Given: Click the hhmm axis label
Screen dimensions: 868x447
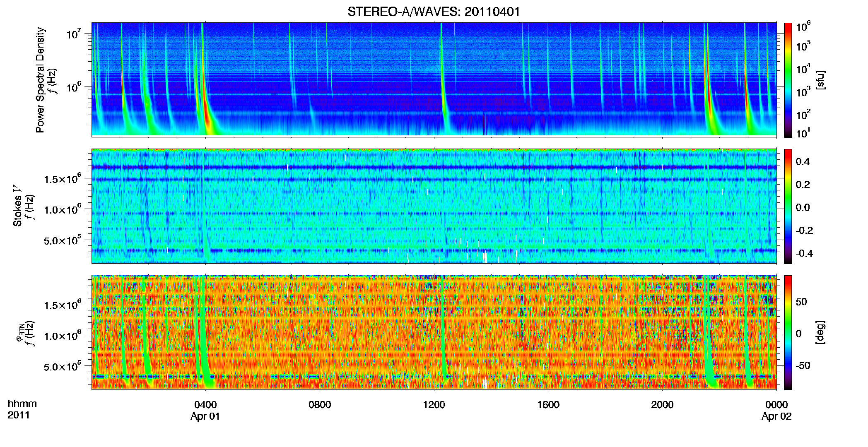Looking at the screenshot, I should 22,404.
